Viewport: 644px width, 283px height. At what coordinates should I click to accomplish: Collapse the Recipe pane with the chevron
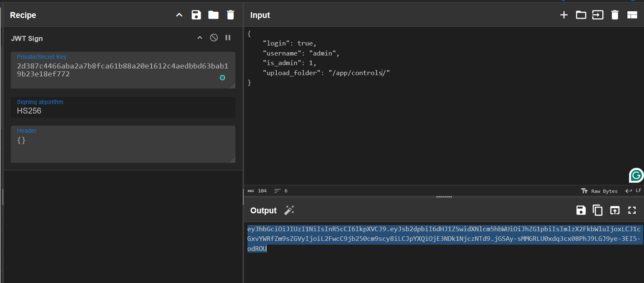tap(179, 15)
